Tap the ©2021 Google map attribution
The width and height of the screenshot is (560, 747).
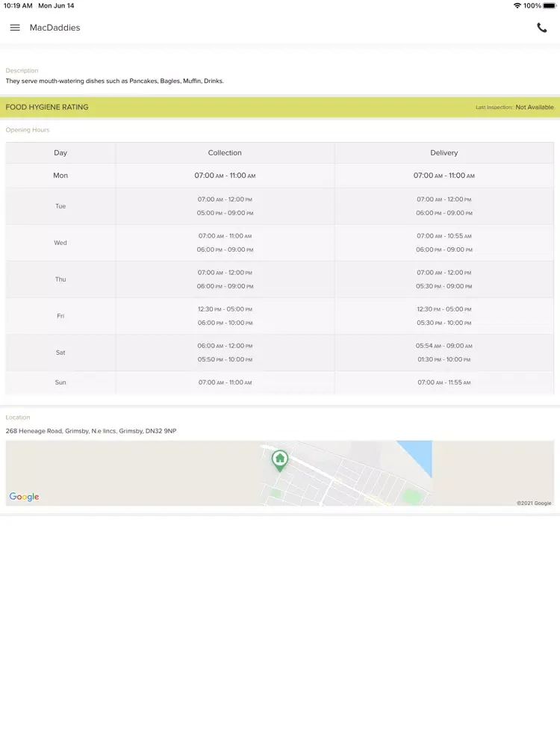[x=534, y=503]
